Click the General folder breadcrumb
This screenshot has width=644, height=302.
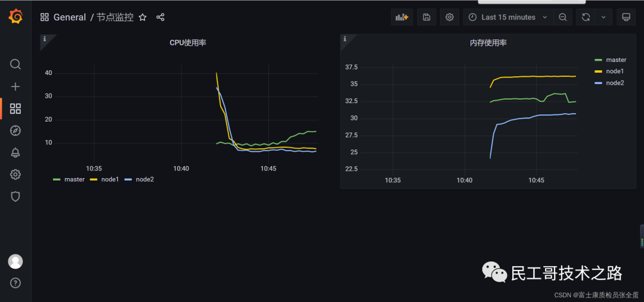(69, 17)
